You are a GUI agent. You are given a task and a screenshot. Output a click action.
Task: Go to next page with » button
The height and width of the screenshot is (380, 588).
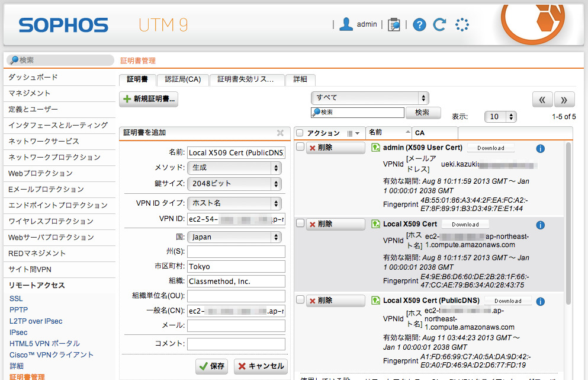(x=564, y=100)
